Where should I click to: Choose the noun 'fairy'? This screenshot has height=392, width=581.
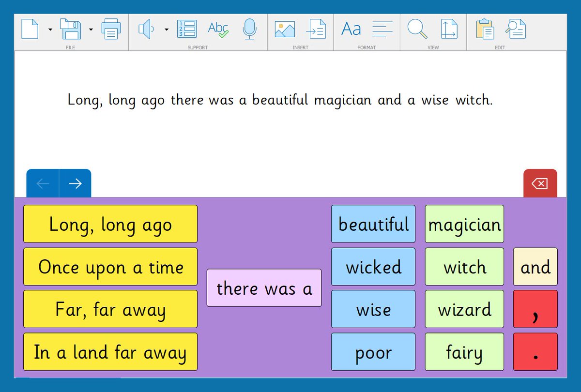pos(464,352)
